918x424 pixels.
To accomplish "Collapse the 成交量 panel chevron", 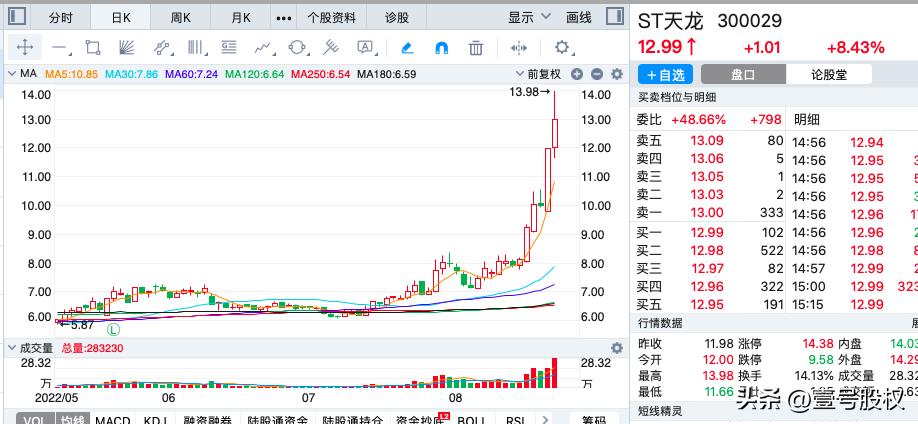I will click(11, 348).
